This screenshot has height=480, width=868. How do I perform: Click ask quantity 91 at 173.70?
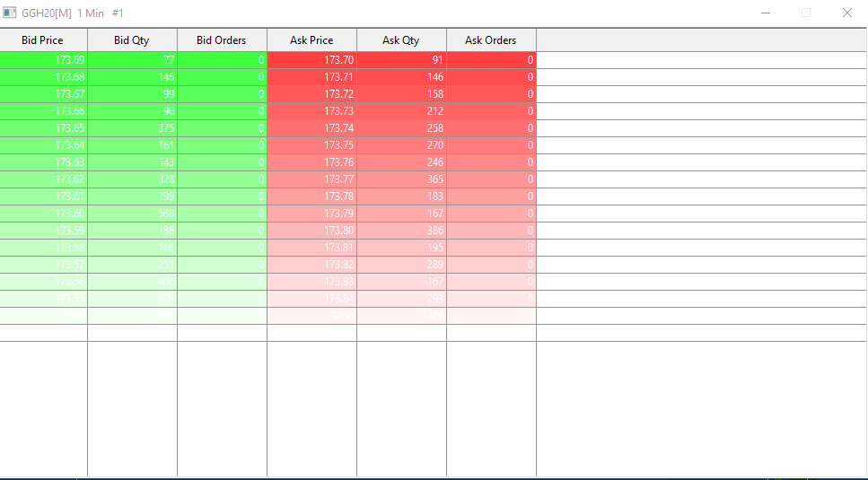(x=401, y=60)
